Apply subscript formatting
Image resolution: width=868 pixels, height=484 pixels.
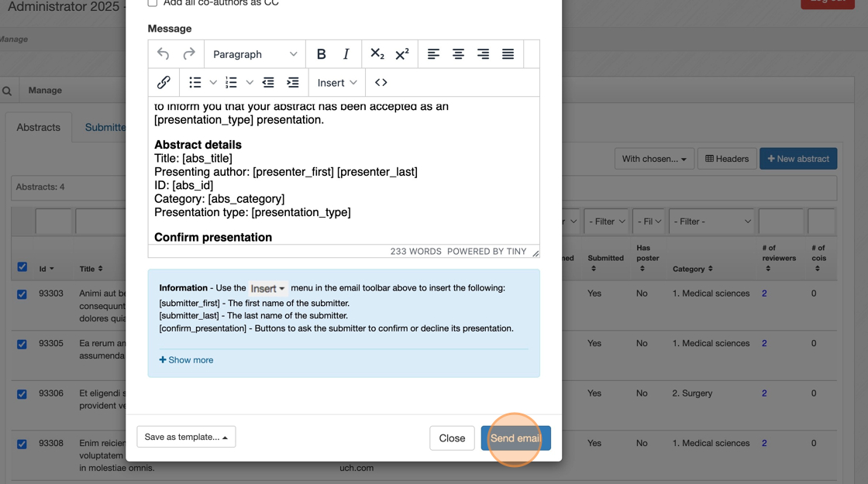pos(377,54)
